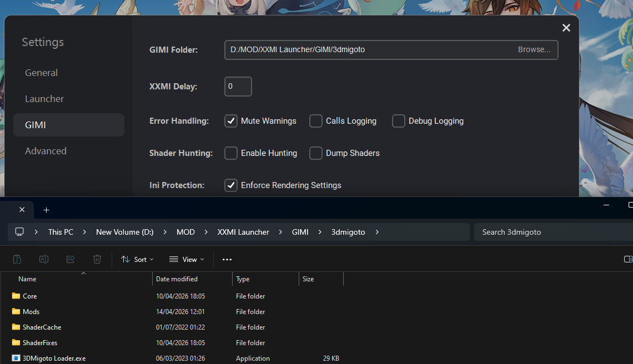Image resolution: width=633 pixels, height=364 pixels.
Task: Go to This PC in breadcrumb
Action: [61, 232]
